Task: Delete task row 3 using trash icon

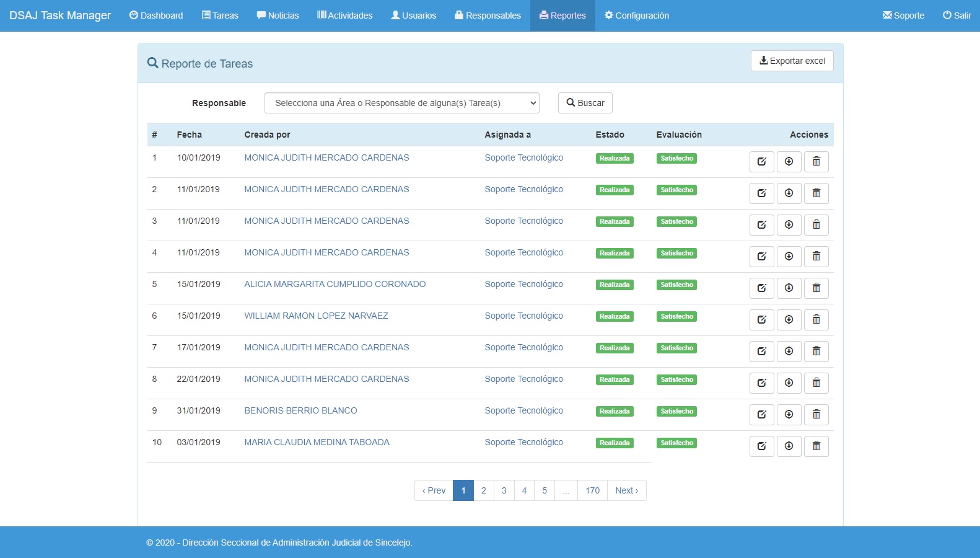Action: pyautogui.click(x=816, y=225)
